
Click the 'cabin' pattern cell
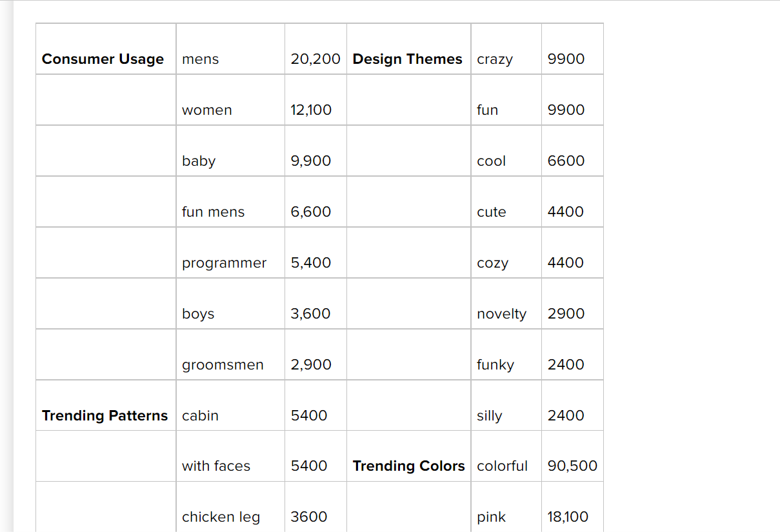(230, 406)
